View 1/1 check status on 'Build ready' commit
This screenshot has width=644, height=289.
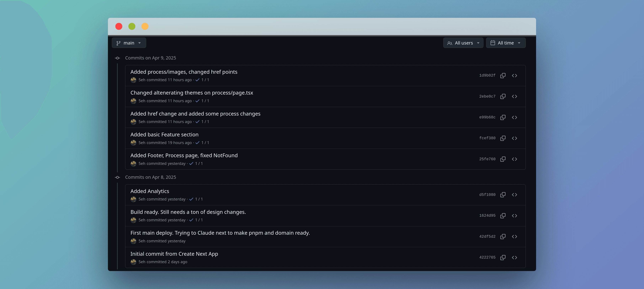(196, 220)
